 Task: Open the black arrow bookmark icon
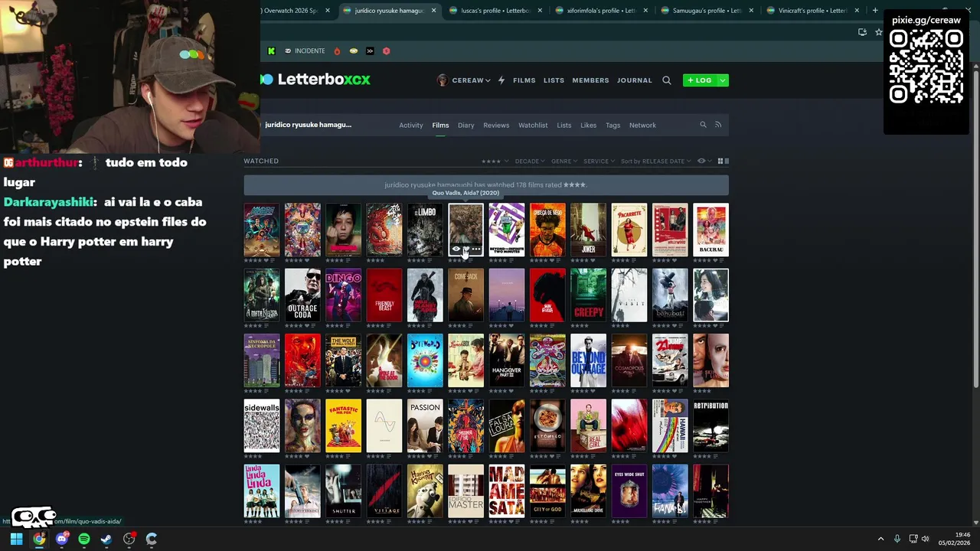[x=370, y=51]
